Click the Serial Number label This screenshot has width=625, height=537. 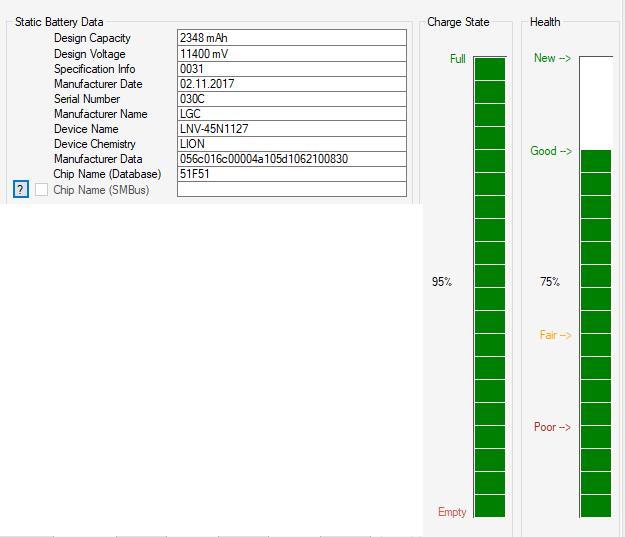[87, 99]
